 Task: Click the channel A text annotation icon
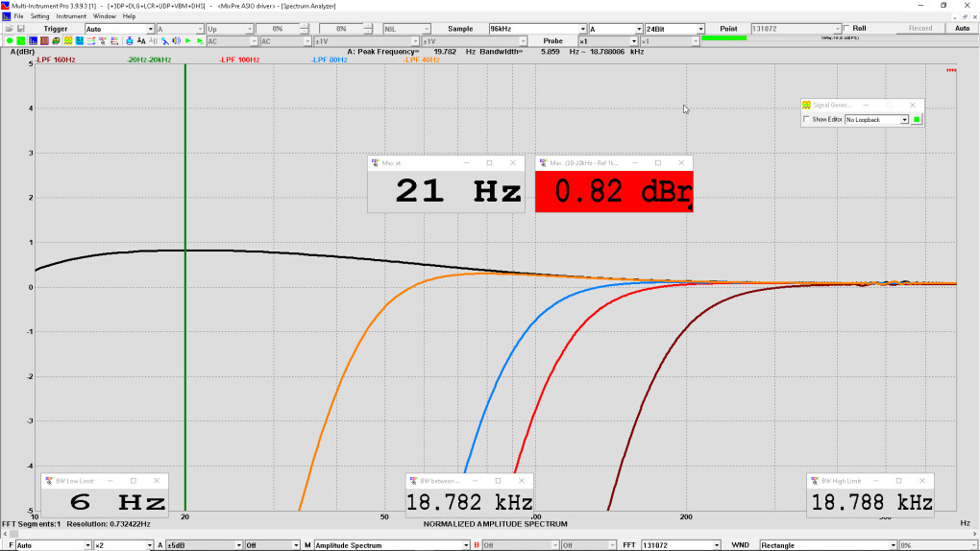[141, 41]
